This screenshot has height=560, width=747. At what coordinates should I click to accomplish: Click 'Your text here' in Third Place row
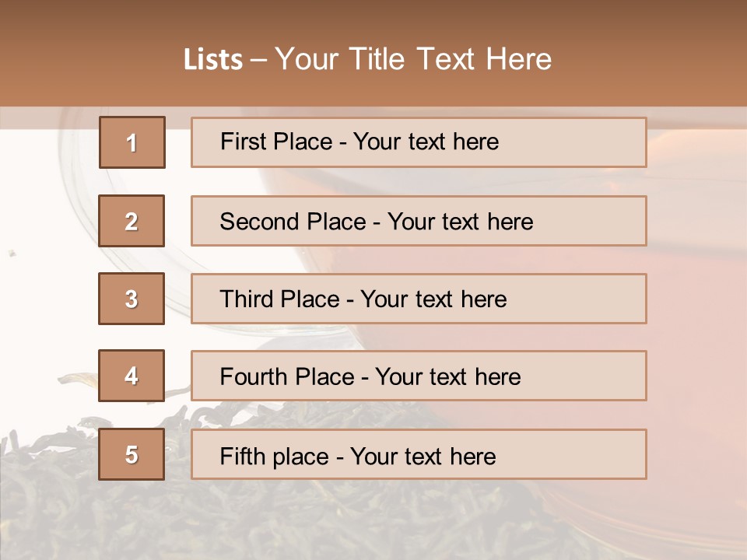[433, 299]
